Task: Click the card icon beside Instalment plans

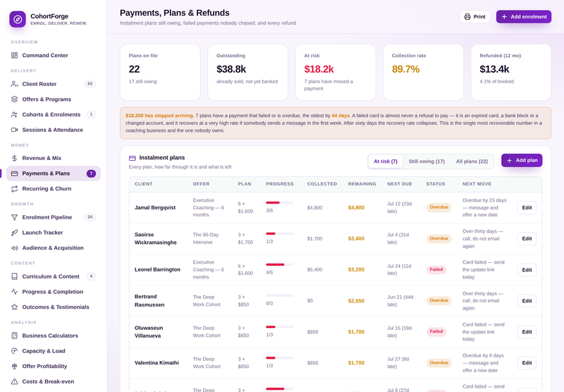Action: tap(133, 158)
